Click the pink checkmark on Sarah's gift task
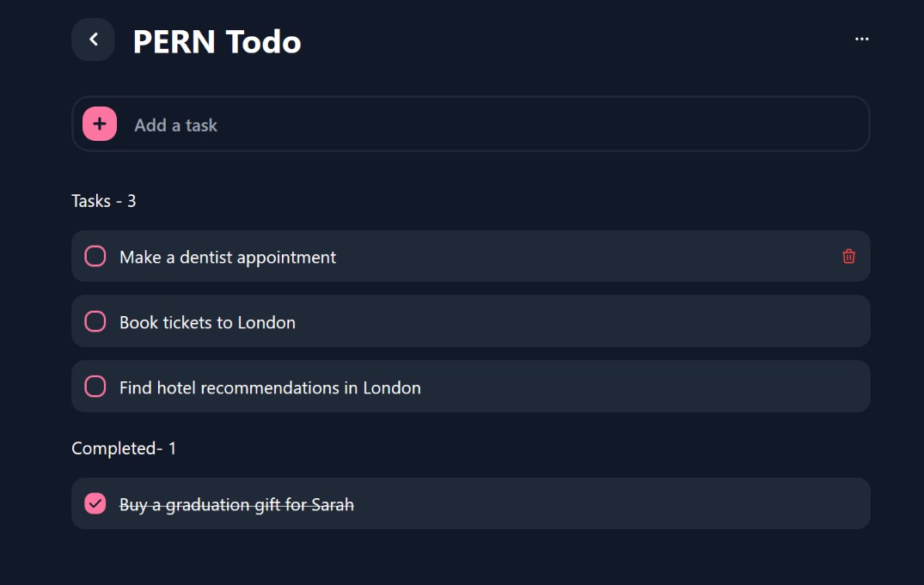 [x=95, y=503]
